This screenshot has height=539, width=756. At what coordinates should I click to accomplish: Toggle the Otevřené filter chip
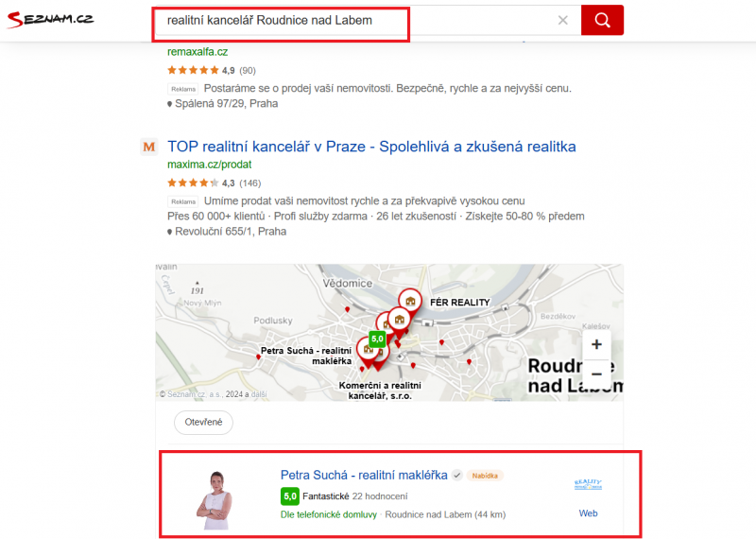203,423
